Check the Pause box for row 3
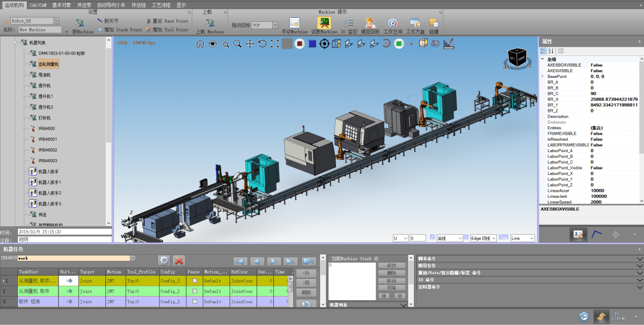The height and width of the screenshot is (325, 644). pyautogui.click(x=194, y=302)
